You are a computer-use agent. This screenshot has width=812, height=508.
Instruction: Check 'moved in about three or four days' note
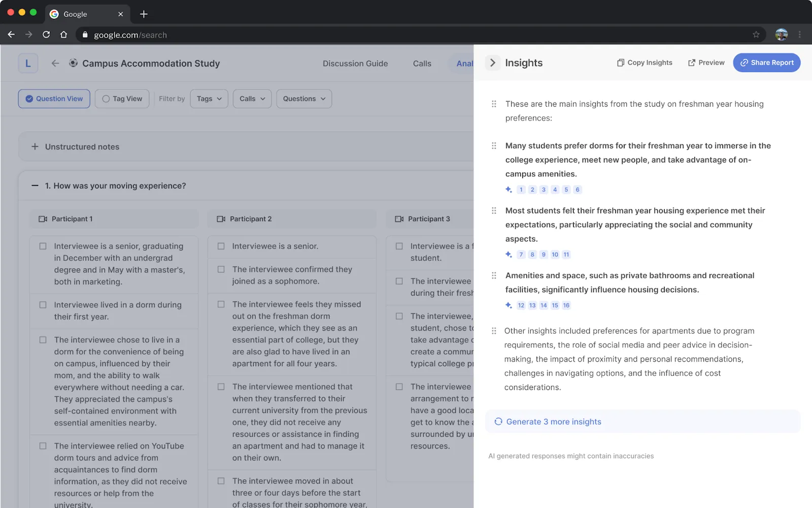click(x=221, y=481)
